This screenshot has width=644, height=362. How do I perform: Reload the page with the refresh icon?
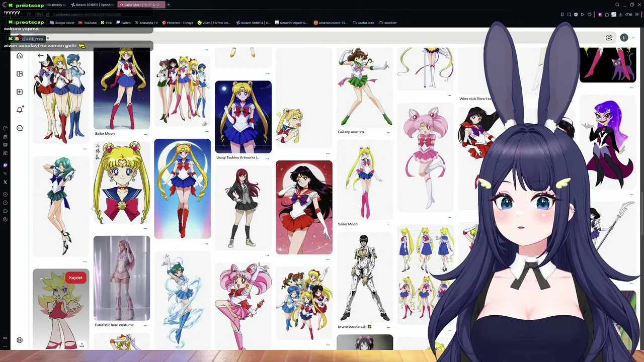point(29,15)
